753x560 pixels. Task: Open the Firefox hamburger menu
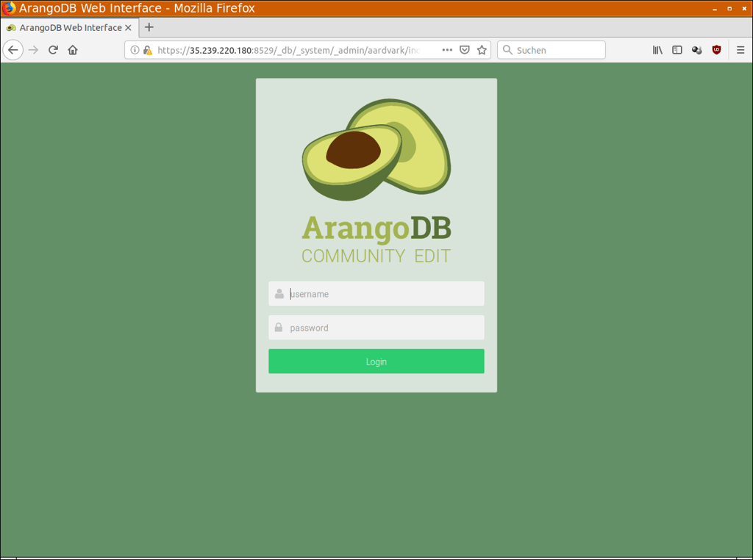point(740,49)
